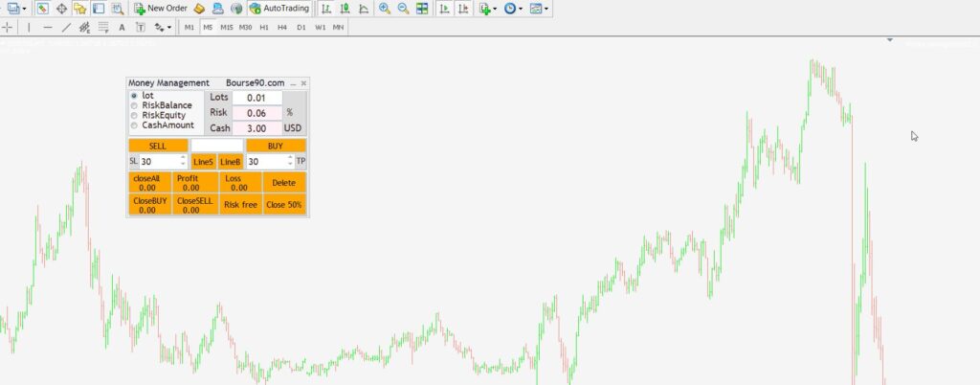Click the Risk field showing 0.06
Screen dimensions: 980x385
pyautogui.click(x=256, y=113)
